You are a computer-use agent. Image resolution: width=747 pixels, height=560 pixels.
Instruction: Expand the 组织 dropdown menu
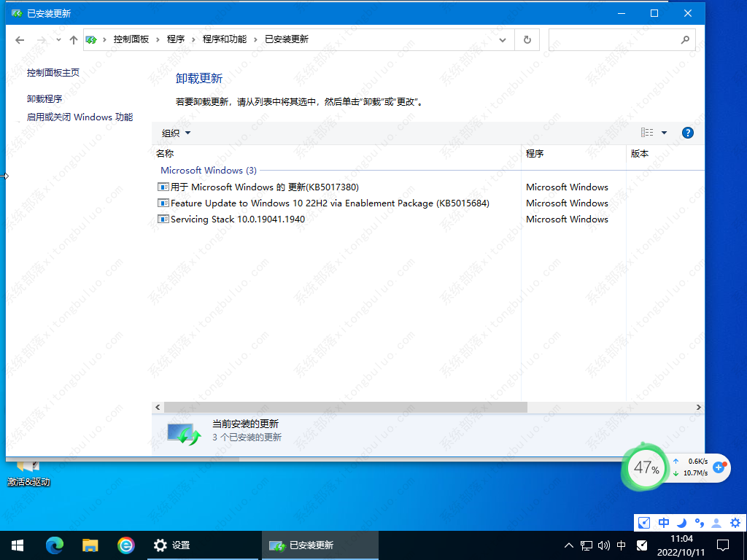(176, 133)
